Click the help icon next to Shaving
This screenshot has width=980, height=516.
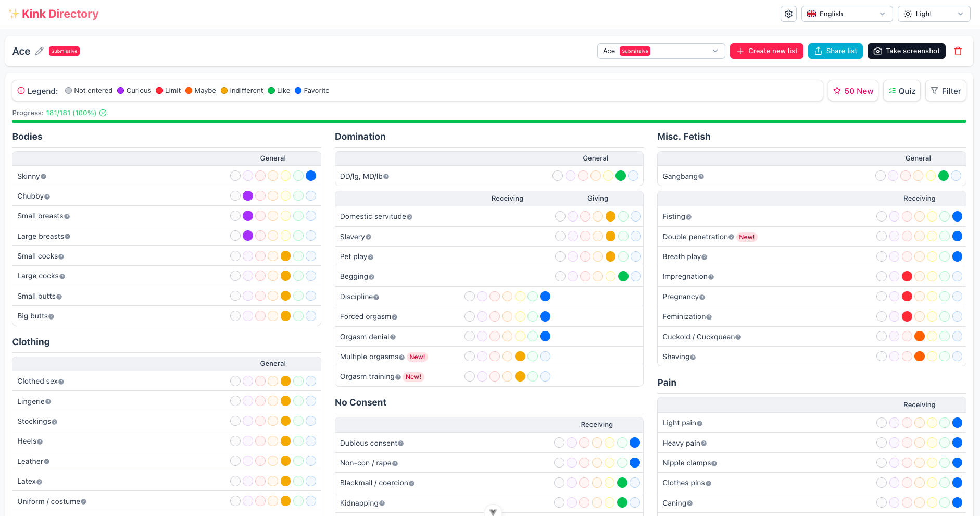(693, 357)
